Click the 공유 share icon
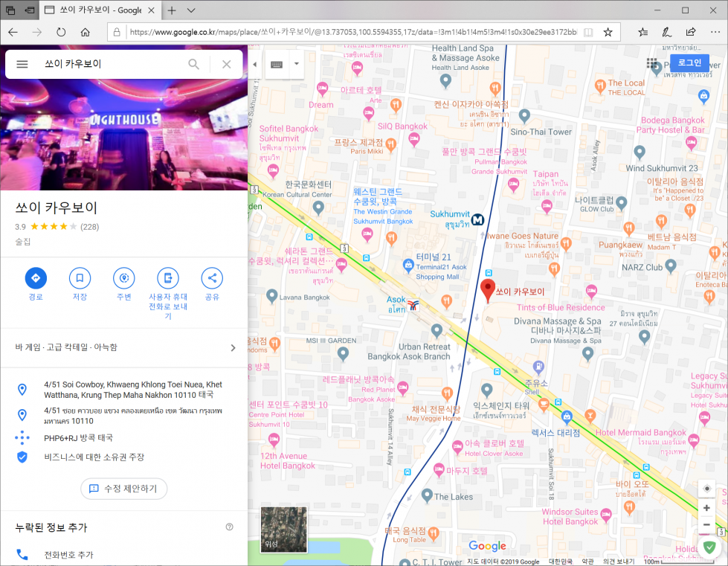 tap(212, 278)
